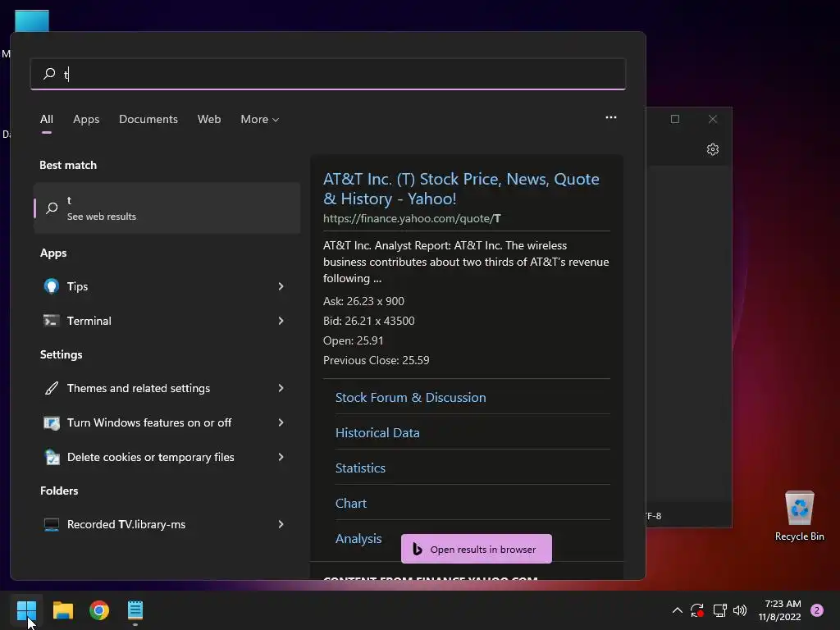Viewport: 840px width, 630px height.
Task: Select the Recycle Bin desktop icon
Action: 799,516
